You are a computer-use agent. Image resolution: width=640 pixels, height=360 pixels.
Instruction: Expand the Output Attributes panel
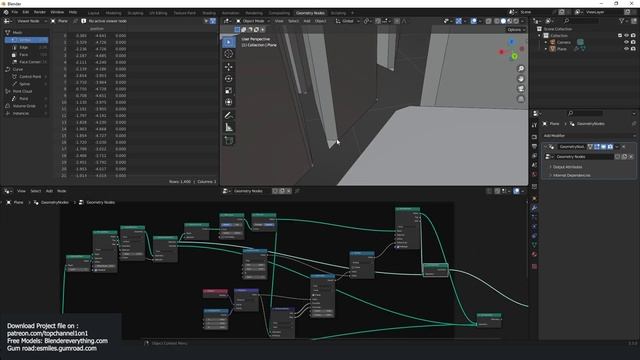pyautogui.click(x=567, y=167)
